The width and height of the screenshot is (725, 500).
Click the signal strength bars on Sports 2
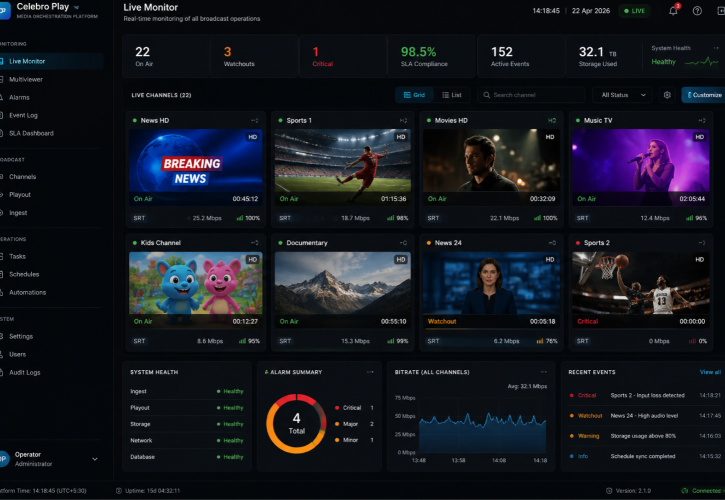[693, 341]
